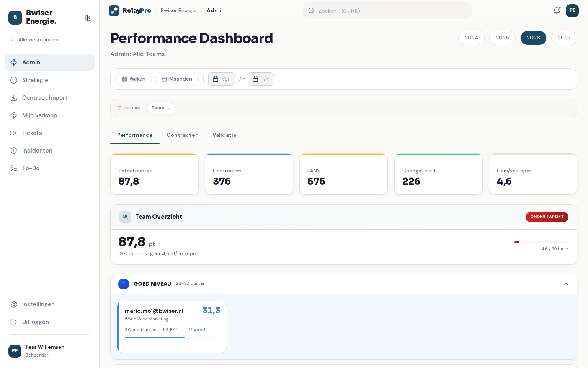
Task: Collapse the sidebar panel icon
Action: 88,18
